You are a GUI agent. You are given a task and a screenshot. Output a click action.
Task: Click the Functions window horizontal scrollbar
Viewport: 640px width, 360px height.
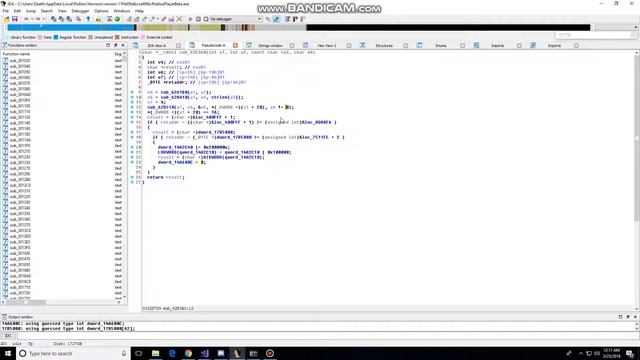click(x=61, y=302)
